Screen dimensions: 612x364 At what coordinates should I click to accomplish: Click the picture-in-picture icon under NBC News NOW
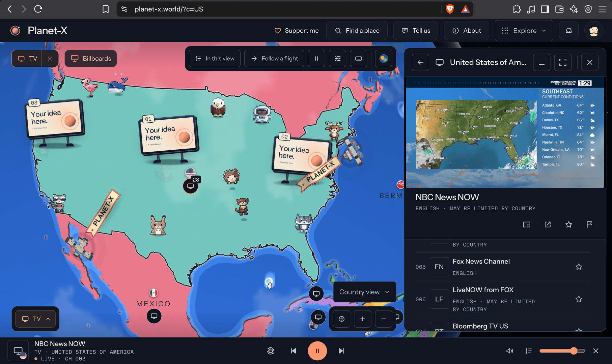tap(526, 224)
